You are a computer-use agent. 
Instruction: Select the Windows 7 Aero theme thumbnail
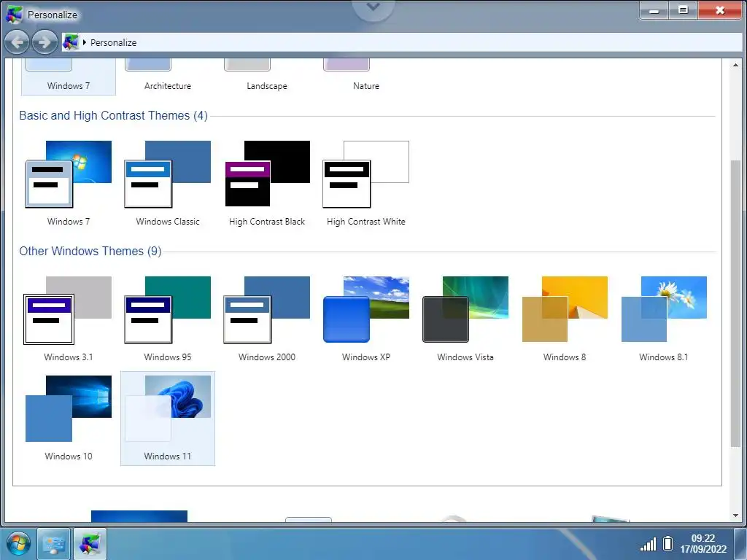pyautogui.click(x=68, y=76)
